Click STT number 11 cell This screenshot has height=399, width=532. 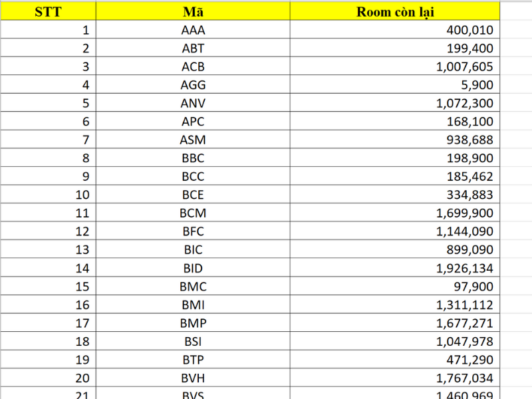tap(48, 213)
